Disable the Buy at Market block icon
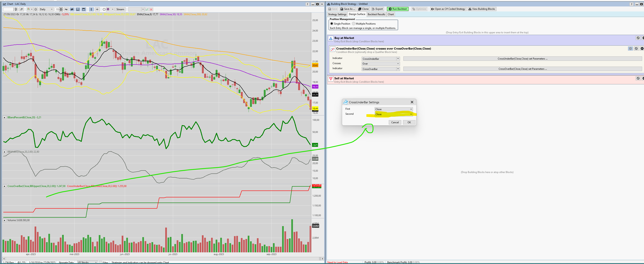Image resolution: width=644 pixels, height=264 pixels. 638,38
